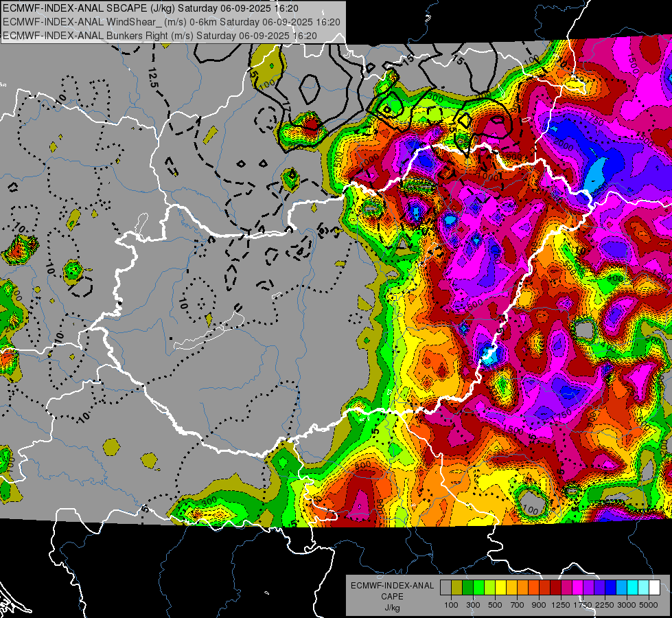The width and height of the screenshot is (672, 618).
Task: Click the 3000 legend tick value
Action: pyautogui.click(x=627, y=605)
